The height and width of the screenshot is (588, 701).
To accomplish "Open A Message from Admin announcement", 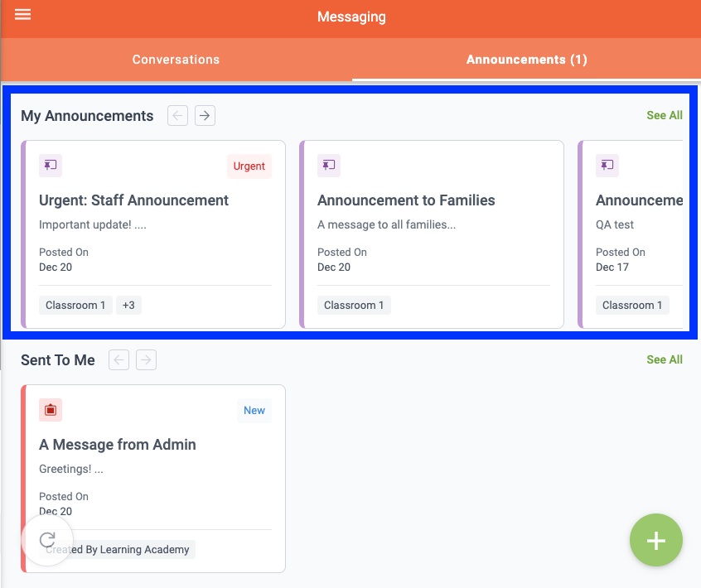I will (118, 445).
